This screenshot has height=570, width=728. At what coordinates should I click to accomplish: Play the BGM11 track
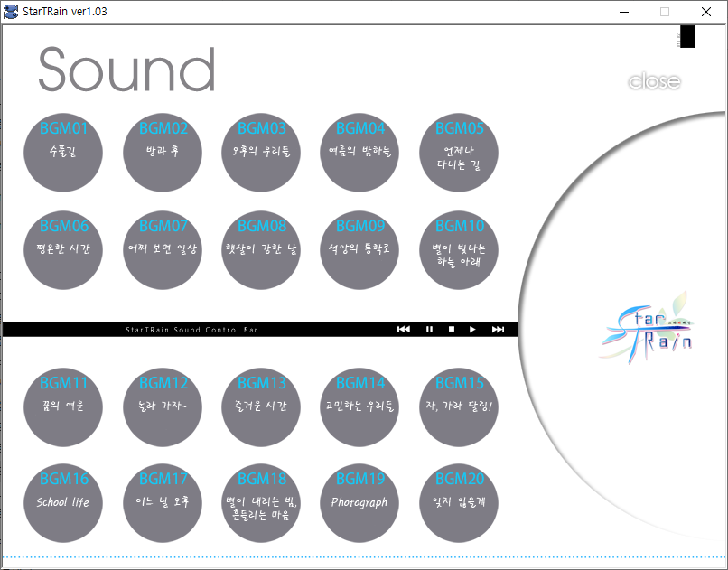click(63, 407)
